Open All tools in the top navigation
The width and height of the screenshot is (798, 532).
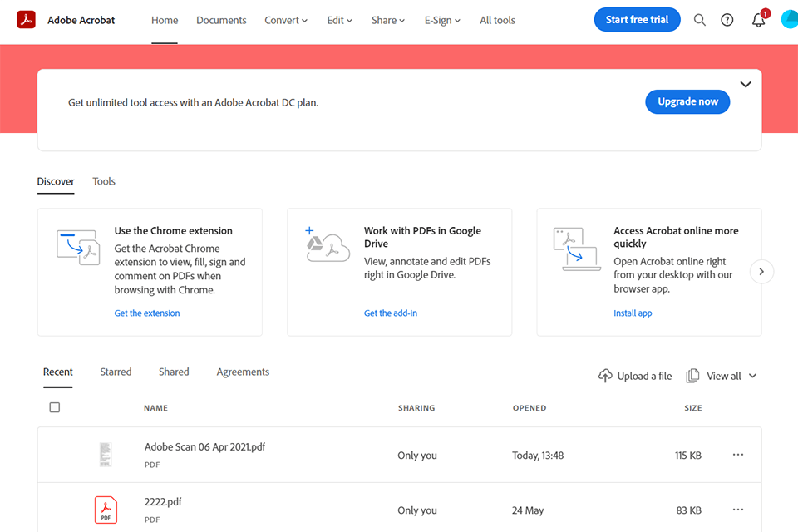(x=497, y=20)
